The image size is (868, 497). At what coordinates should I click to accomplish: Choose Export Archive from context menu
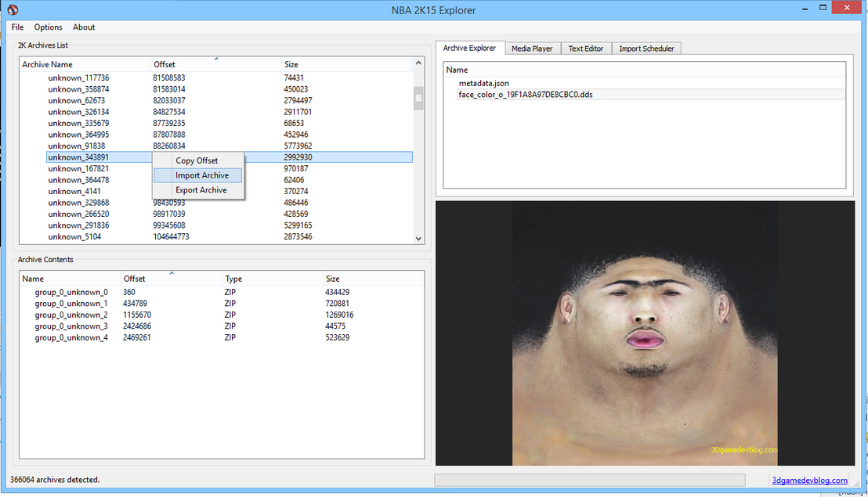point(198,189)
